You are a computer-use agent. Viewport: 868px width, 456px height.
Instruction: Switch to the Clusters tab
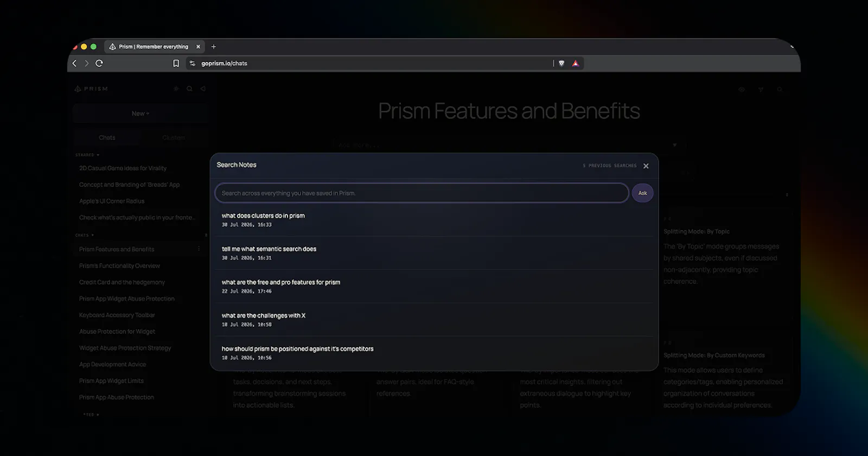pos(174,138)
